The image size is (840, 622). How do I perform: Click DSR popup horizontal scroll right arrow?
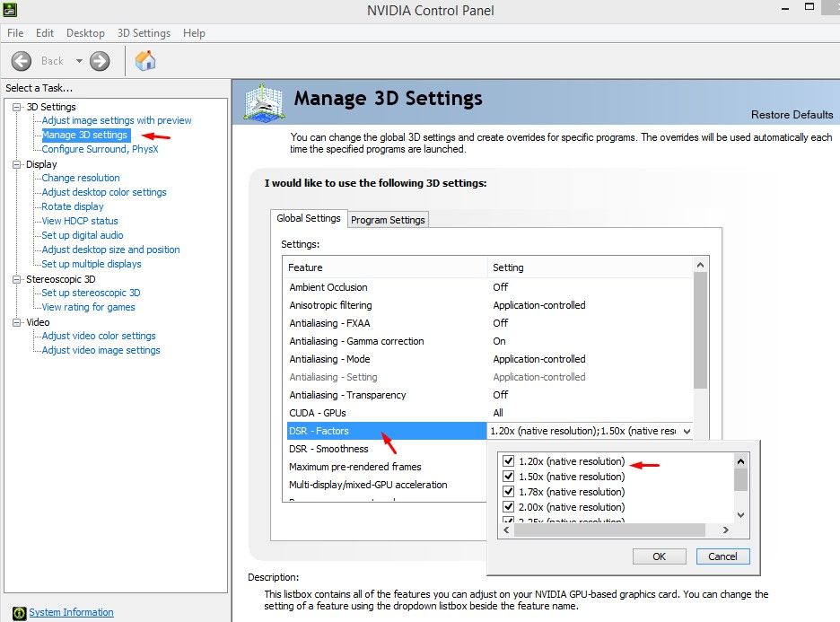pos(726,530)
